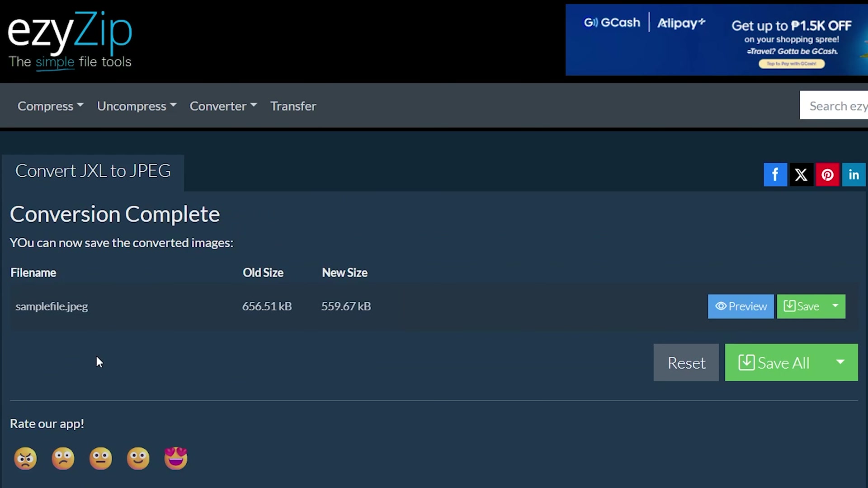Viewport: 868px width, 488px height.
Task: Save the samplefile.jpeg file
Action: point(801,306)
